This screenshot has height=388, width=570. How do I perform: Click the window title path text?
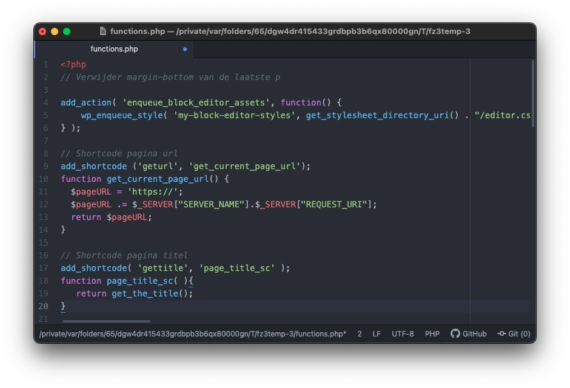[290, 31]
